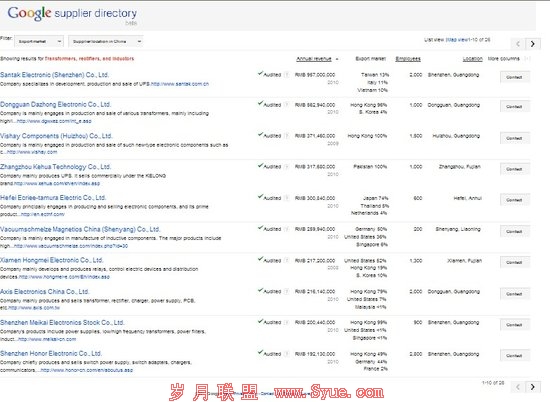Open Audited help icon for Vishay Components
This screenshot has height=402, width=550.
tap(287, 136)
